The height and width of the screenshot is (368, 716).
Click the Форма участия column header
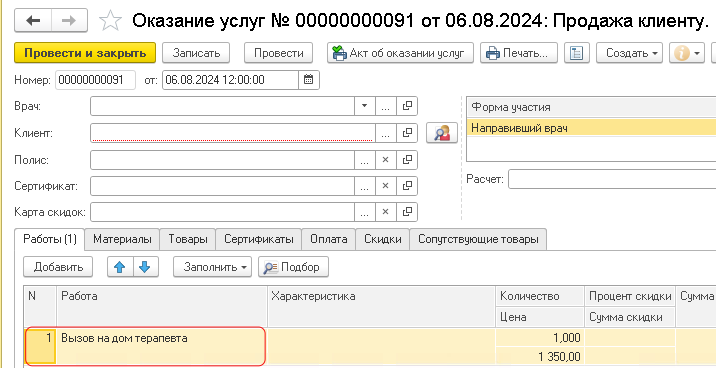(x=591, y=108)
